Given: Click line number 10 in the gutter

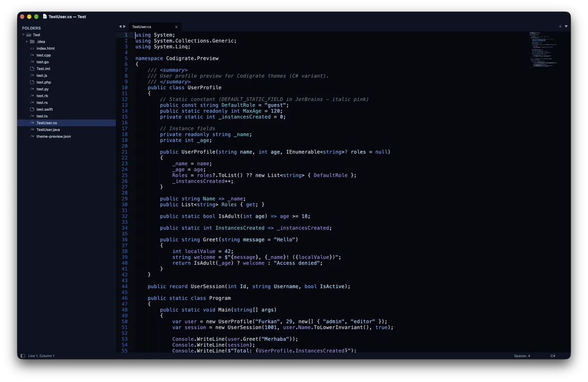Looking at the screenshot, I should tap(125, 88).
